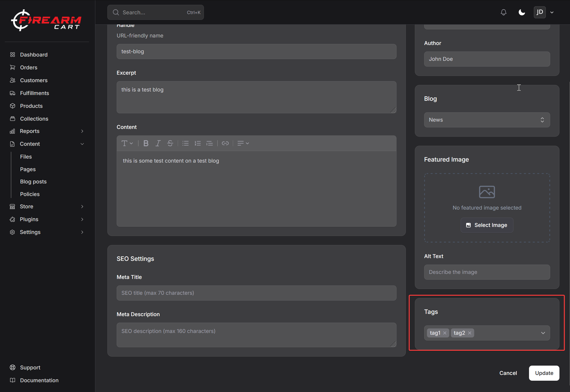Navigate to Fulfillments
The width and height of the screenshot is (570, 392).
pyautogui.click(x=34, y=93)
